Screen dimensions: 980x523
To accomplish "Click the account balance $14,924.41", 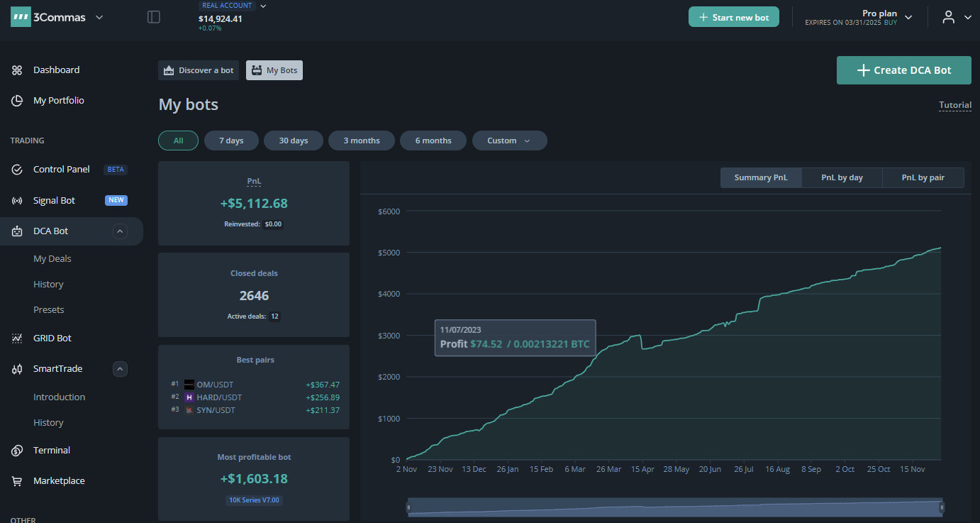I will tap(221, 19).
